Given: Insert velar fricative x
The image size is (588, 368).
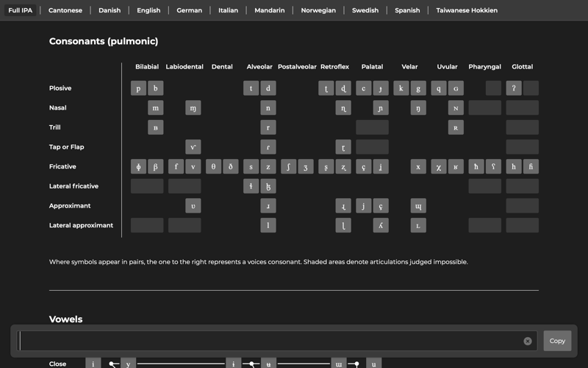Looking at the screenshot, I should (418, 166).
